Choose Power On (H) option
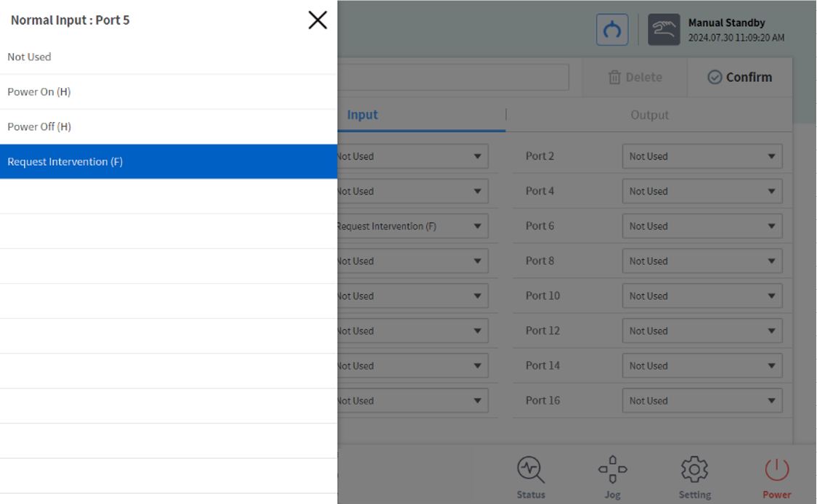This screenshot has height=504, width=817. [168, 92]
